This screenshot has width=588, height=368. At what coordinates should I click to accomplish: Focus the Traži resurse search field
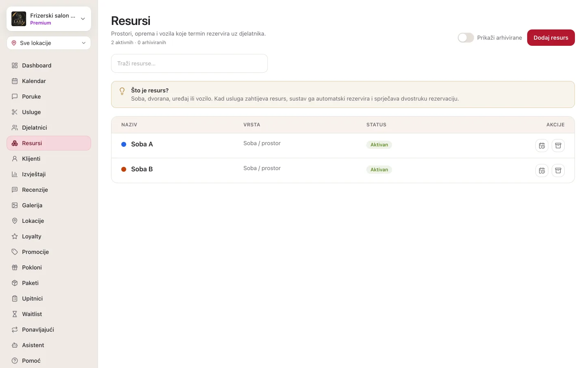(x=189, y=63)
